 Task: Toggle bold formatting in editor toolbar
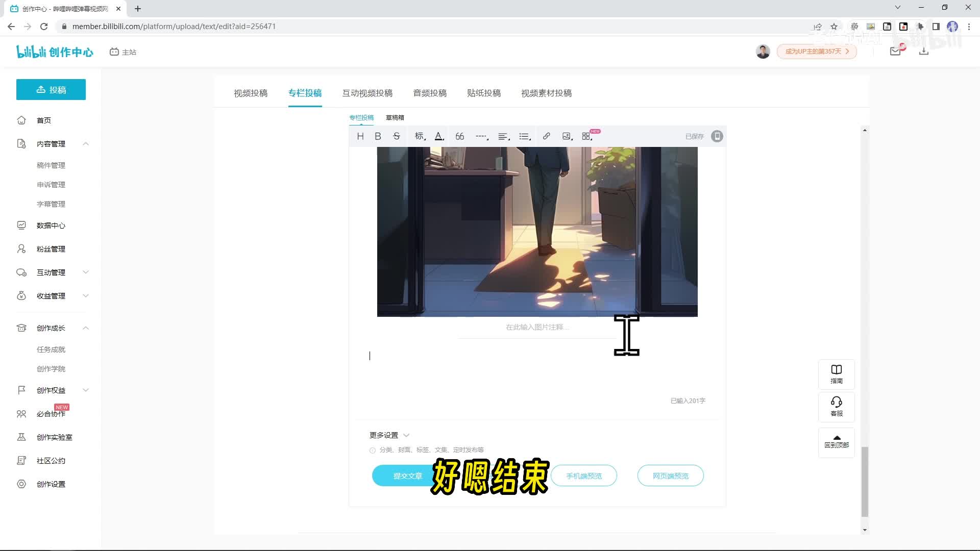378,136
